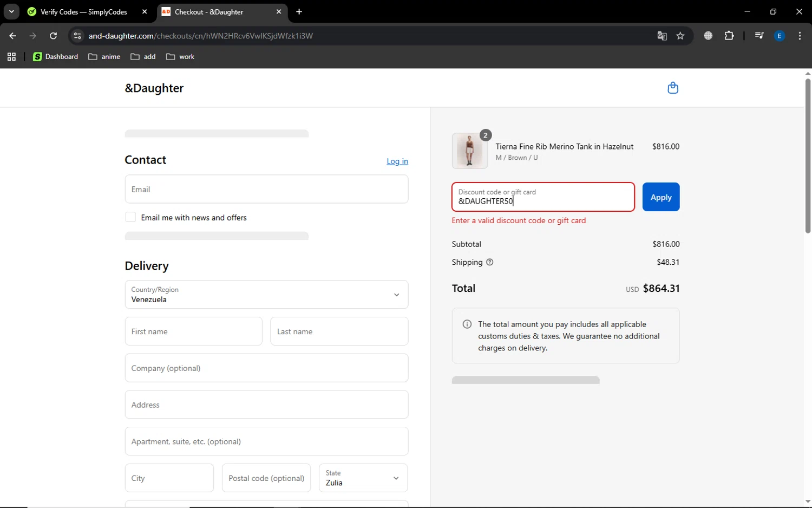Tick Email me with news and offers
This screenshot has height=508, width=812.
[x=130, y=217]
